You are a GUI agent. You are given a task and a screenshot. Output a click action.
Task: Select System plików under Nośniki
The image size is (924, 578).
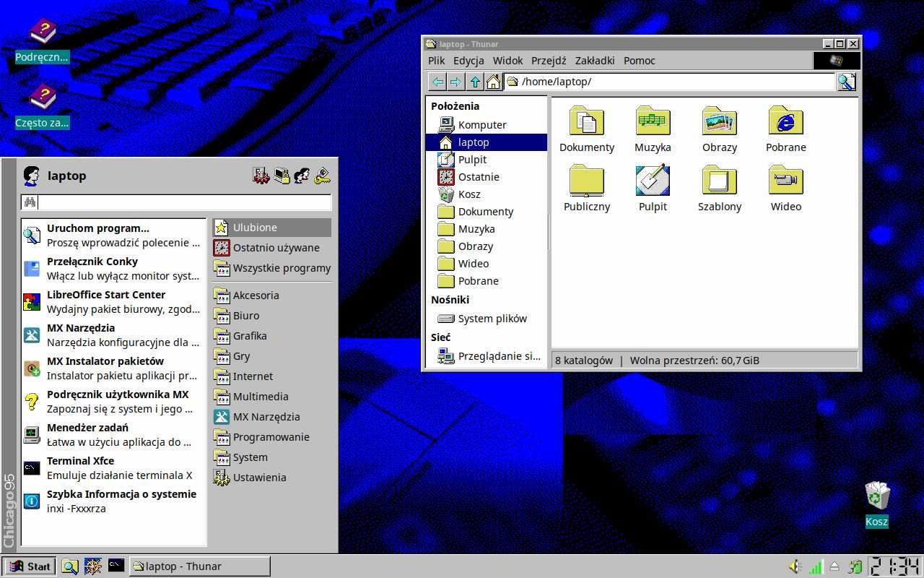(487, 319)
